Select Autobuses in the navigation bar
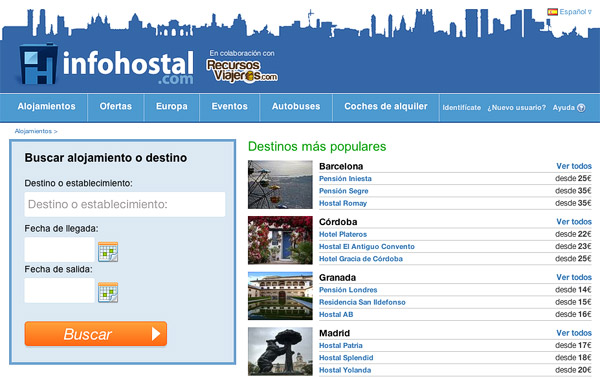This screenshot has width=600, height=379. (296, 106)
